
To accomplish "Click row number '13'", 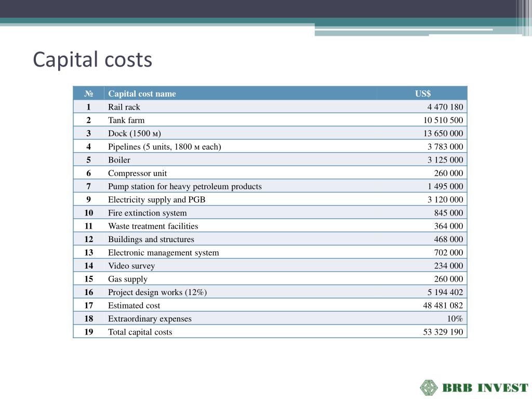I will point(88,252).
